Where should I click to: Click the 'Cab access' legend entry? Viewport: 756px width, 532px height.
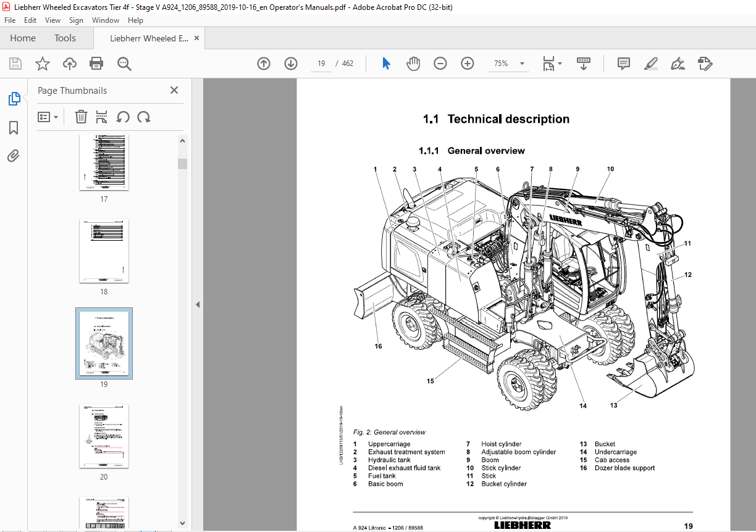click(x=612, y=460)
